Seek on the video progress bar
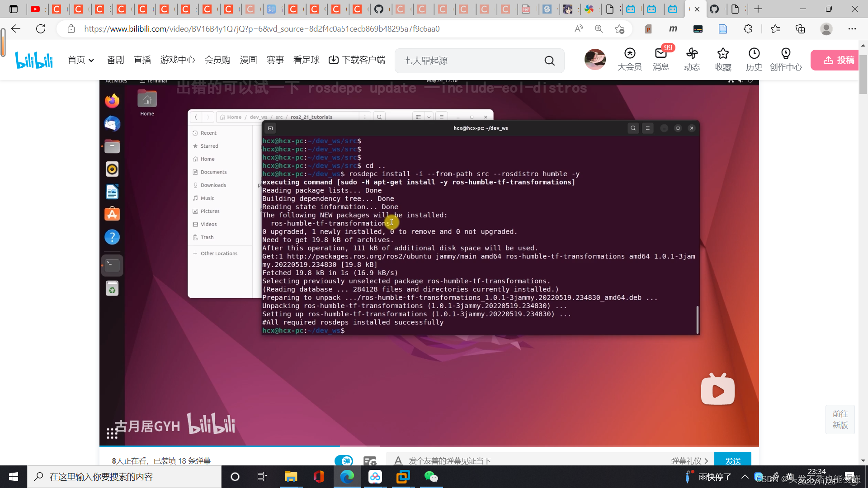868x488 pixels. pyautogui.click(x=429, y=446)
